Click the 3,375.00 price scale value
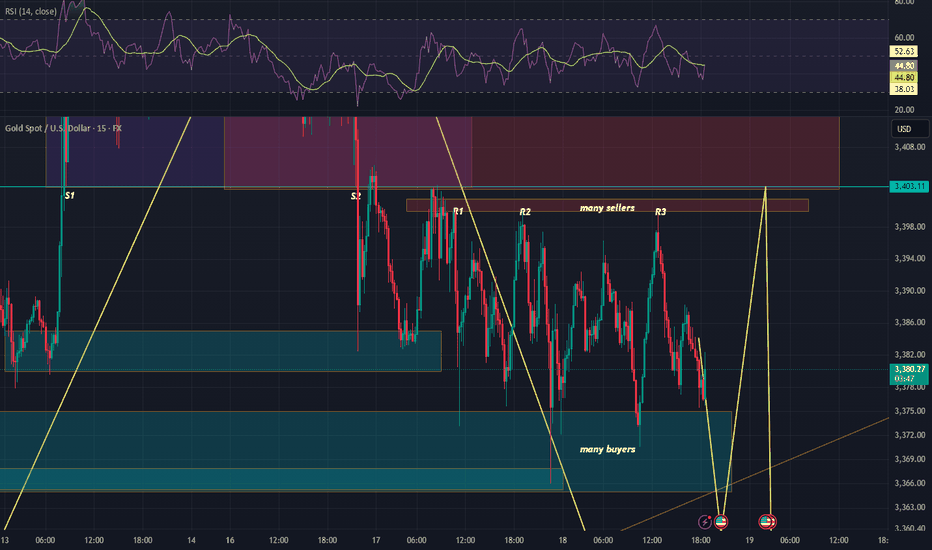 click(x=909, y=411)
